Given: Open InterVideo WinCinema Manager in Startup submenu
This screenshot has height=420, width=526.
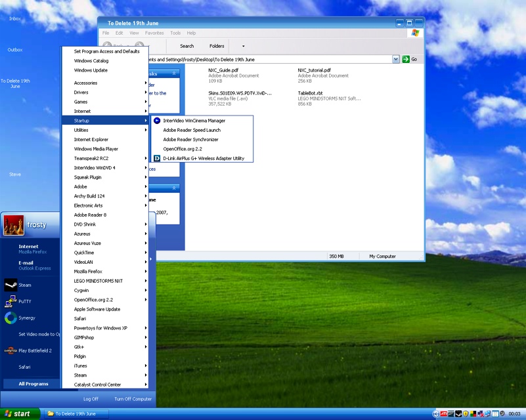Looking at the screenshot, I should point(194,121).
